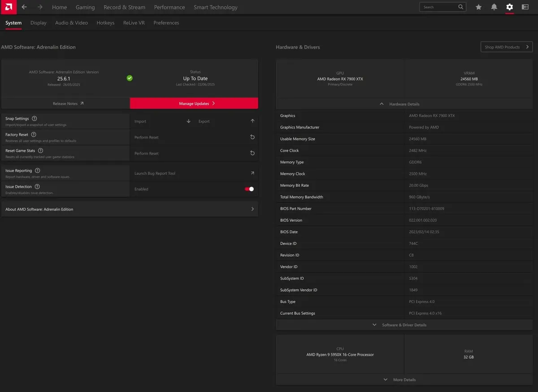Click Factory Reset help question mark
The width and height of the screenshot is (538, 392).
[x=34, y=134]
